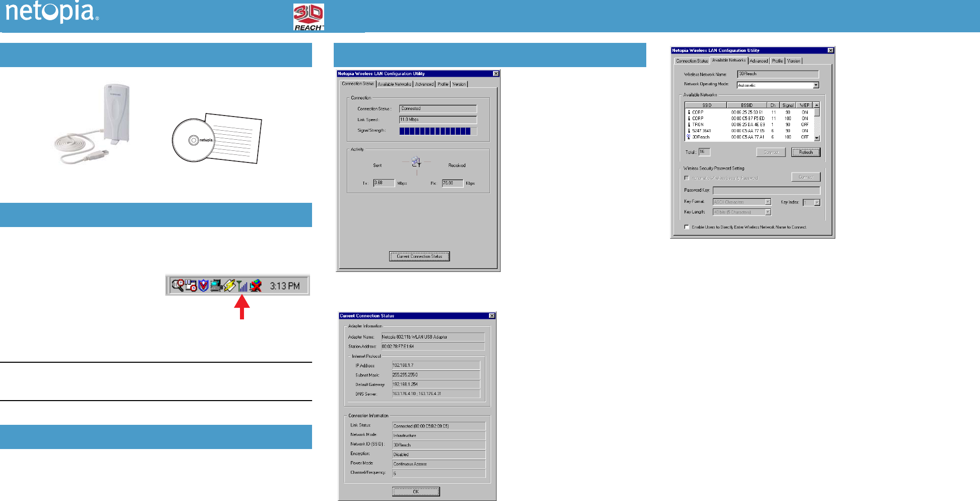The width and height of the screenshot is (980, 501).
Task: Sort networks by the SSID column header
Action: (706, 105)
